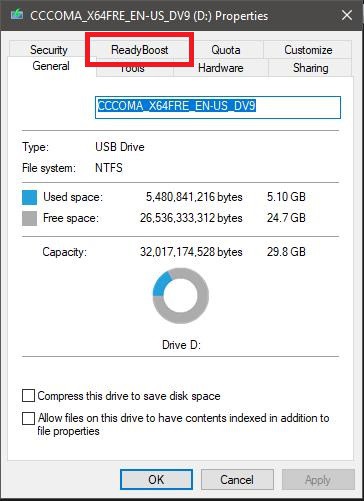Click the blue Used space color square
This screenshot has height=501, width=364.
tap(29, 197)
